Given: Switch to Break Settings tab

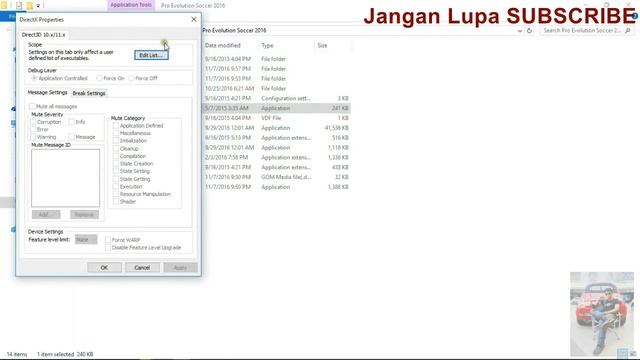Looking at the screenshot, I should 89,93.
